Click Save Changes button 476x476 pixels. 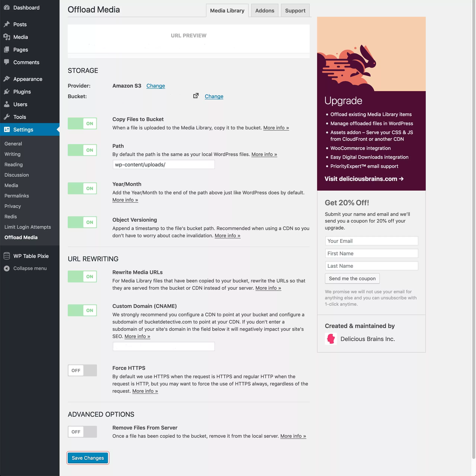(88, 458)
